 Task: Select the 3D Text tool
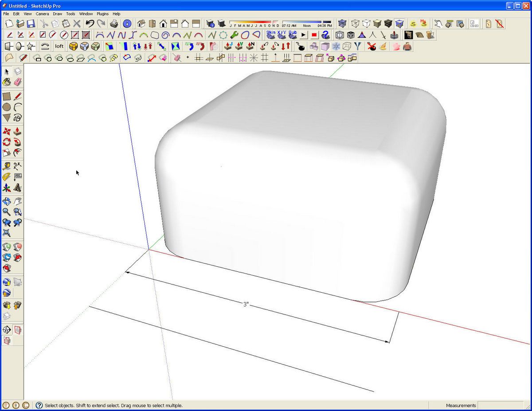pos(18,188)
